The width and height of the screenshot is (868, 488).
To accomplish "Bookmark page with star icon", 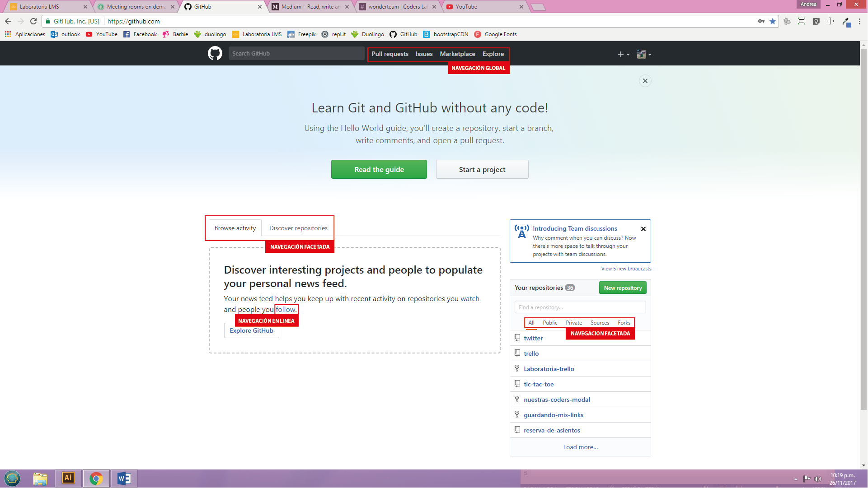I will click(x=773, y=21).
